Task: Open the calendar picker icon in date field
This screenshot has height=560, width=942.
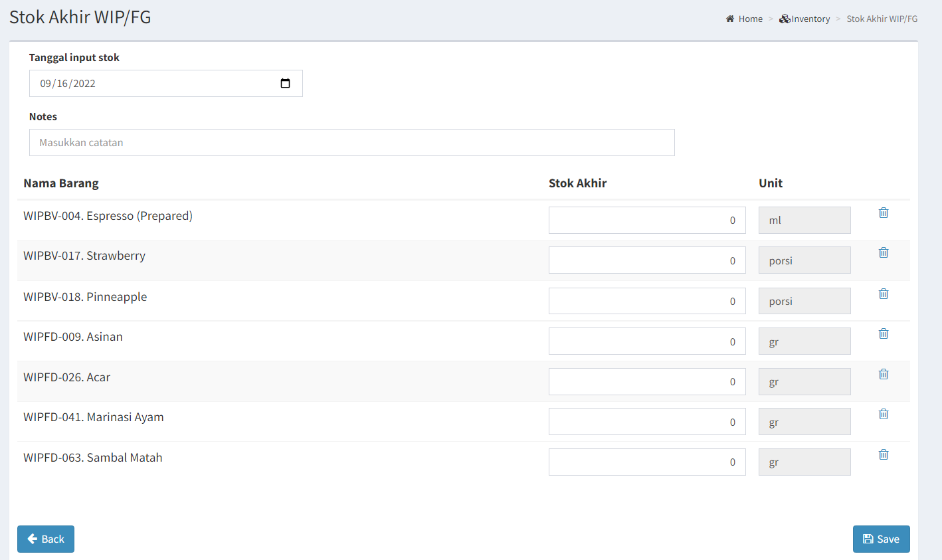Action: pyautogui.click(x=285, y=83)
